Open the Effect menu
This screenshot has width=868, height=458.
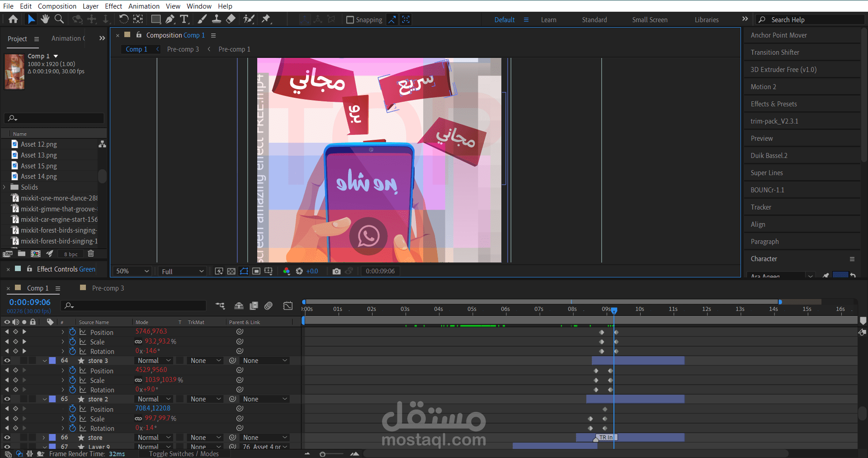click(x=113, y=6)
